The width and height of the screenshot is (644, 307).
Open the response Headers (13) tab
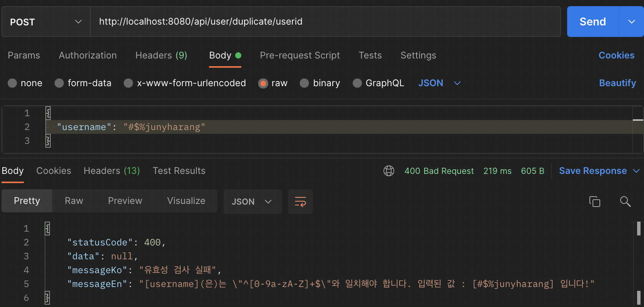click(x=112, y=171)
